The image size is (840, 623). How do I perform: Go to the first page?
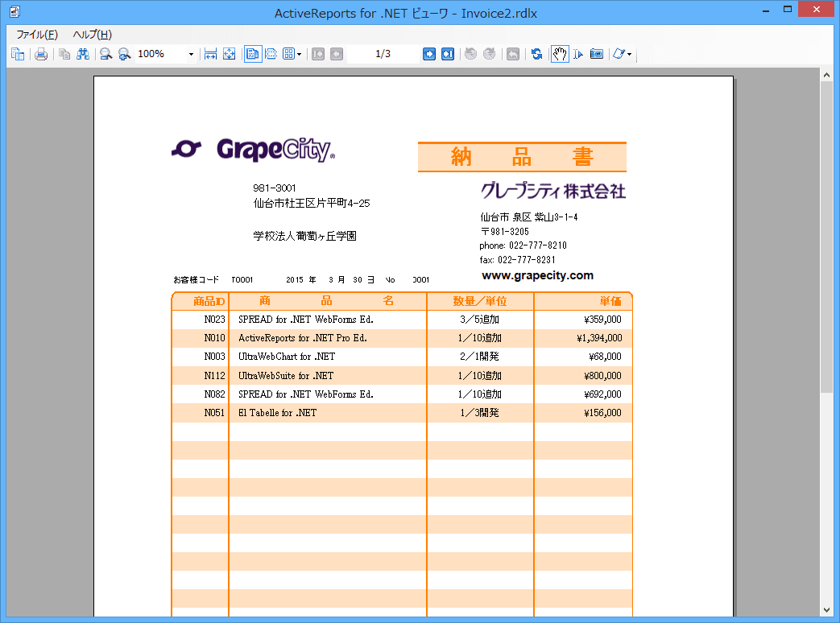coord(318,54)
